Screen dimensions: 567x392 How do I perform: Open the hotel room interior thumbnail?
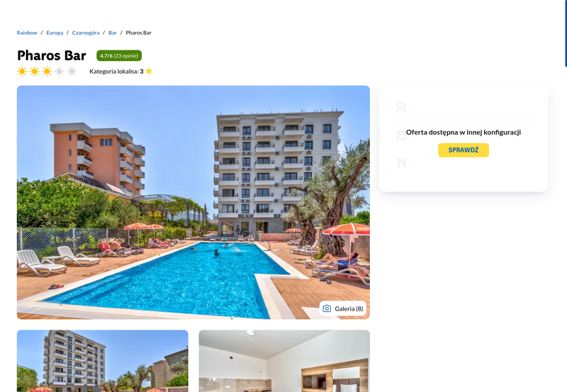(x=284, y=361)
